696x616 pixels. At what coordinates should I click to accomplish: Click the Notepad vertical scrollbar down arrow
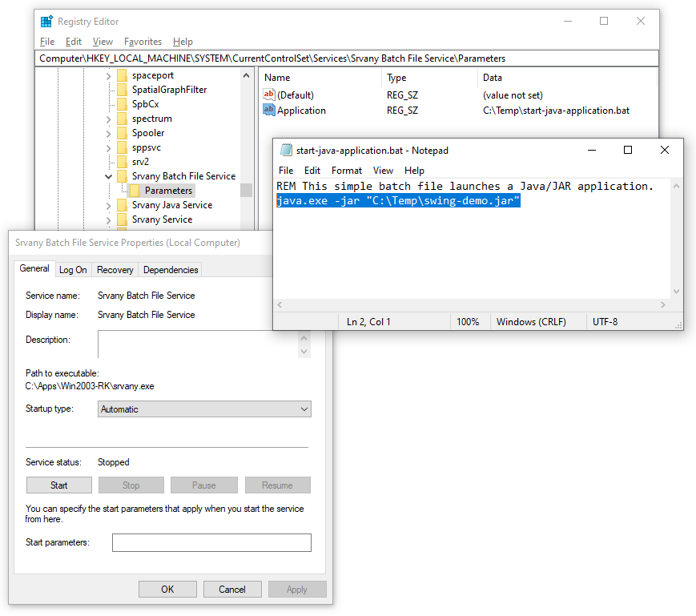point(676,292)
